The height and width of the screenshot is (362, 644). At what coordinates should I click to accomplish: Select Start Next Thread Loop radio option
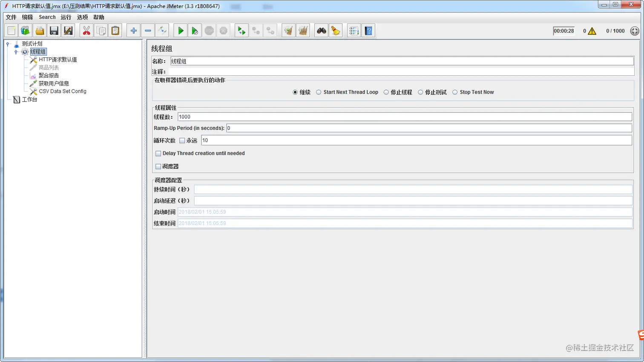pyautogui.click(x=319, y=92)
